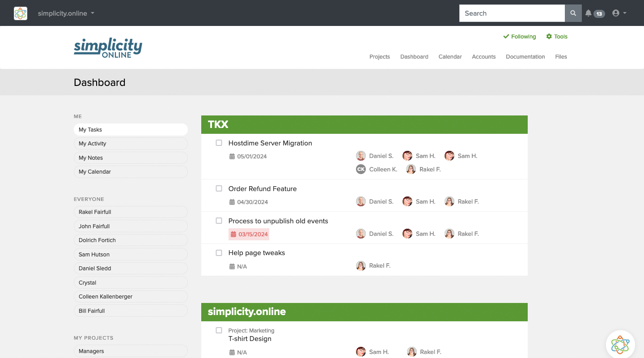644x358 pixels.
Task: Click Rakel F. avatar on Help page tweaks
Action: (x=361, y=266)
